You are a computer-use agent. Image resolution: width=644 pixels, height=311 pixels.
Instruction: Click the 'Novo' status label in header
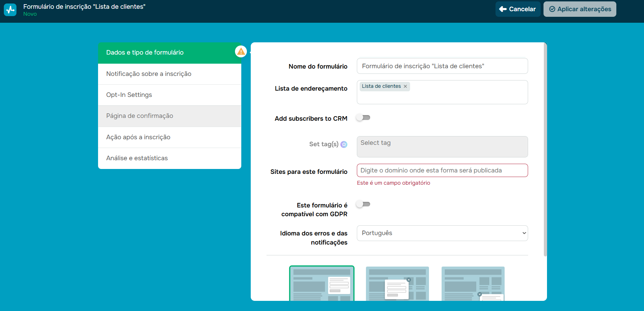tap(30, 14)
